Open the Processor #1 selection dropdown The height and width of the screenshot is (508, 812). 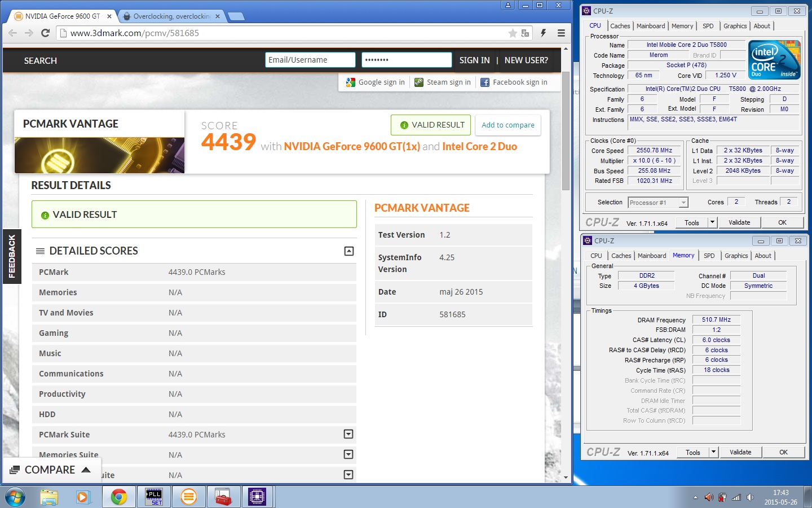tap(683, 203)
